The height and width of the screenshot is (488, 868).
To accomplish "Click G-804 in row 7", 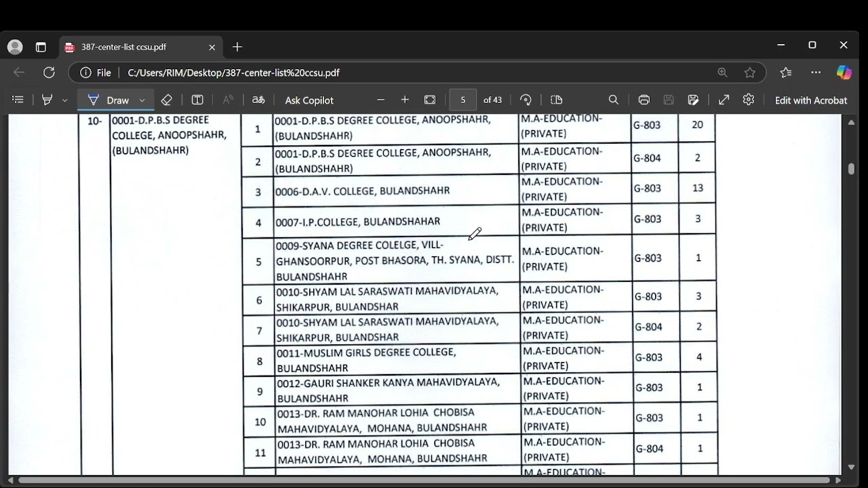I will click(x=648, y=327).
